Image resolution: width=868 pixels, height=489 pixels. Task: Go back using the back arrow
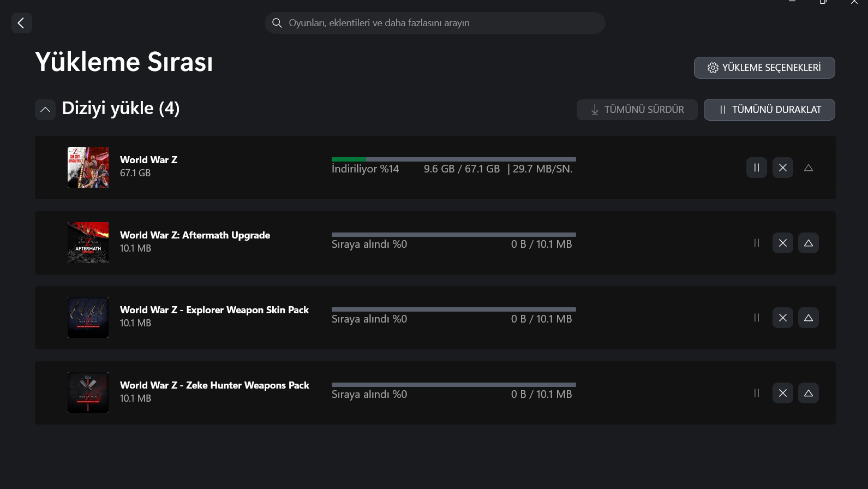(22, 23)
